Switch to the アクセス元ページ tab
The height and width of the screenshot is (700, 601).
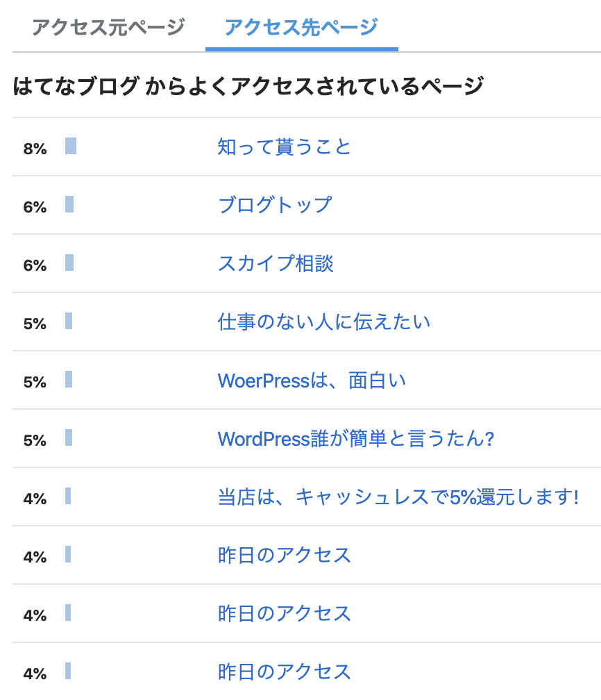(108, 27)
